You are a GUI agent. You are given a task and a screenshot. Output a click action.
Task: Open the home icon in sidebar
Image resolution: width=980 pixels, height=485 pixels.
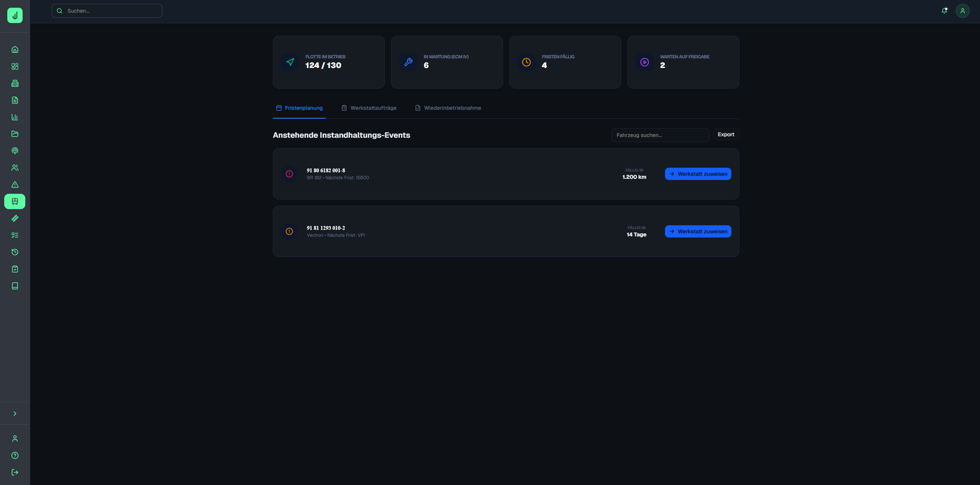(x=15, y=50)
